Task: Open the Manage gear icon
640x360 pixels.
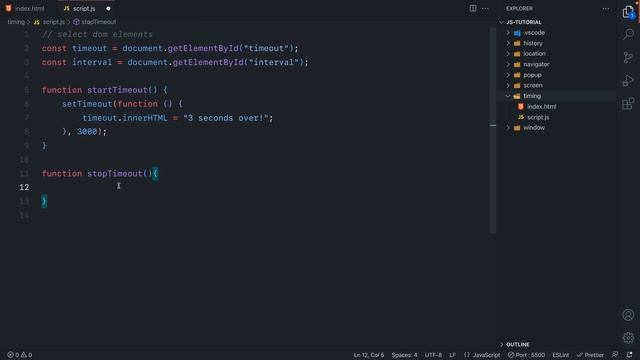Action: tap(628, 338)
